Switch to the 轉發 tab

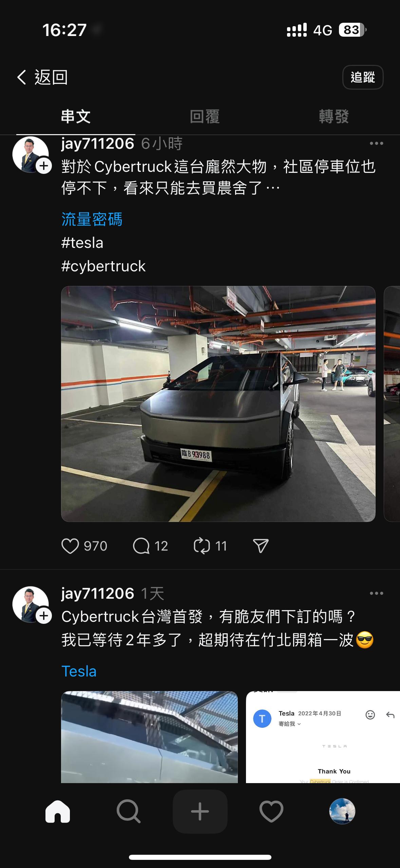(x=334, y=116)
